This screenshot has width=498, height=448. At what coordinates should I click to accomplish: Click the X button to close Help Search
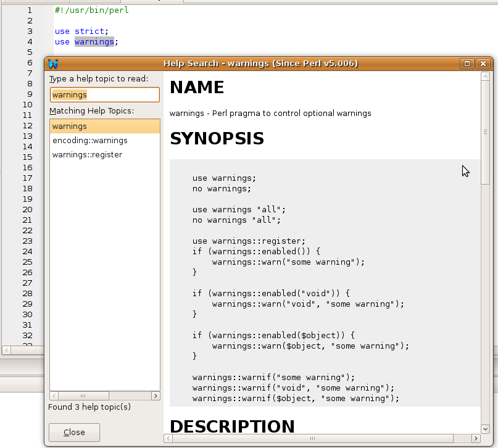[x=484, y=63]
